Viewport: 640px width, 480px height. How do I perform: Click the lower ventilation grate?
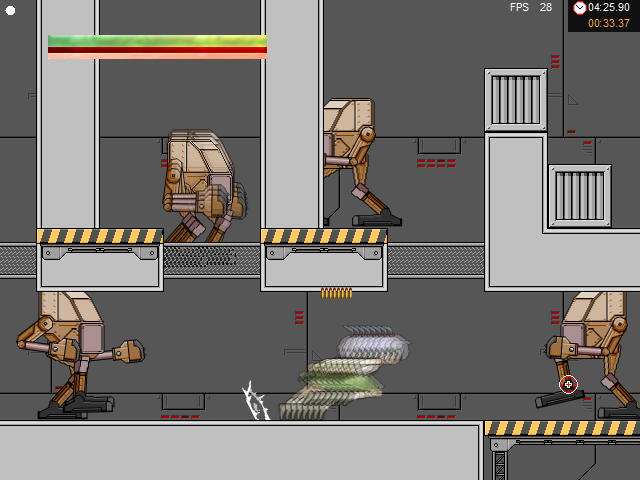(580, 196)
